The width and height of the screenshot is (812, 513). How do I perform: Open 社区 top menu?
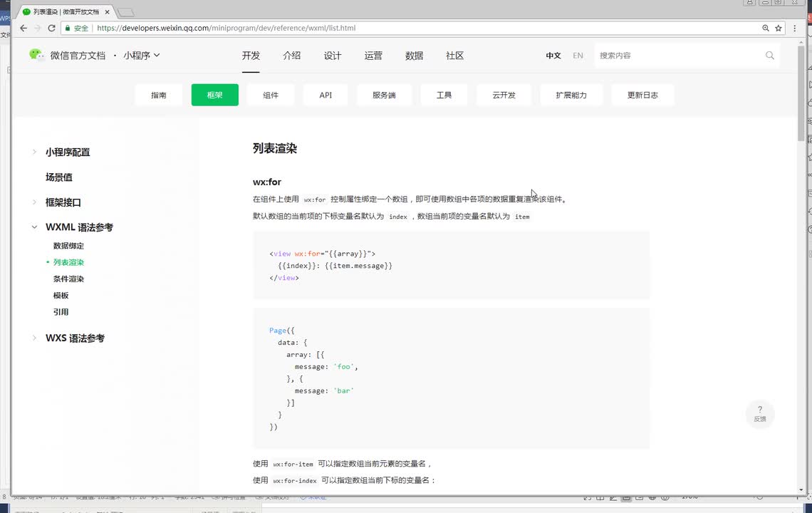(454, 56)
